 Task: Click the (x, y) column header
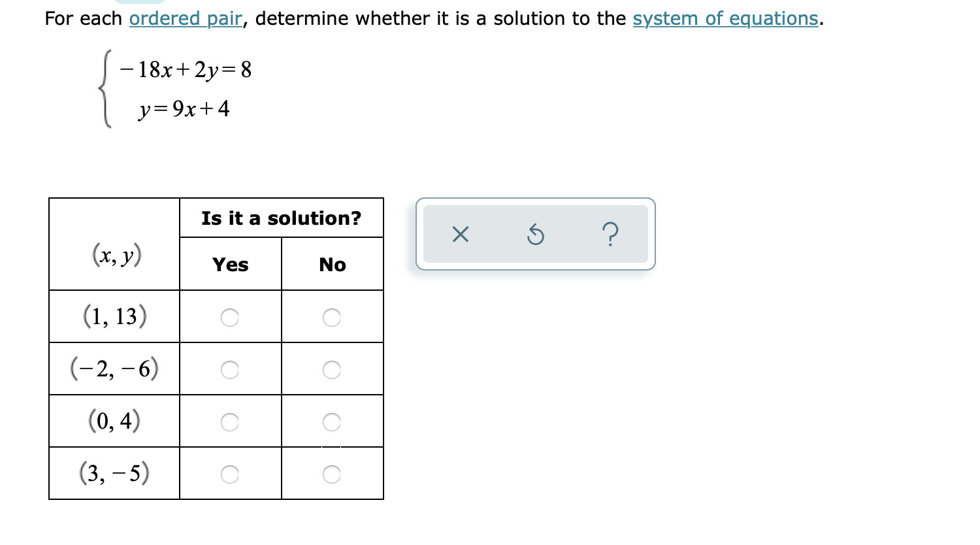114,257
